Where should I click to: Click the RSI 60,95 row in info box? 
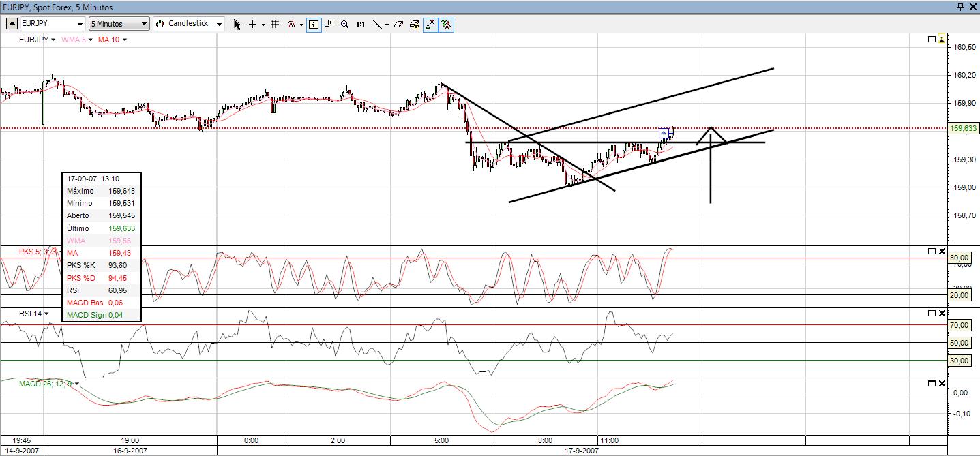pyautogui.click(x=101, y=290)
